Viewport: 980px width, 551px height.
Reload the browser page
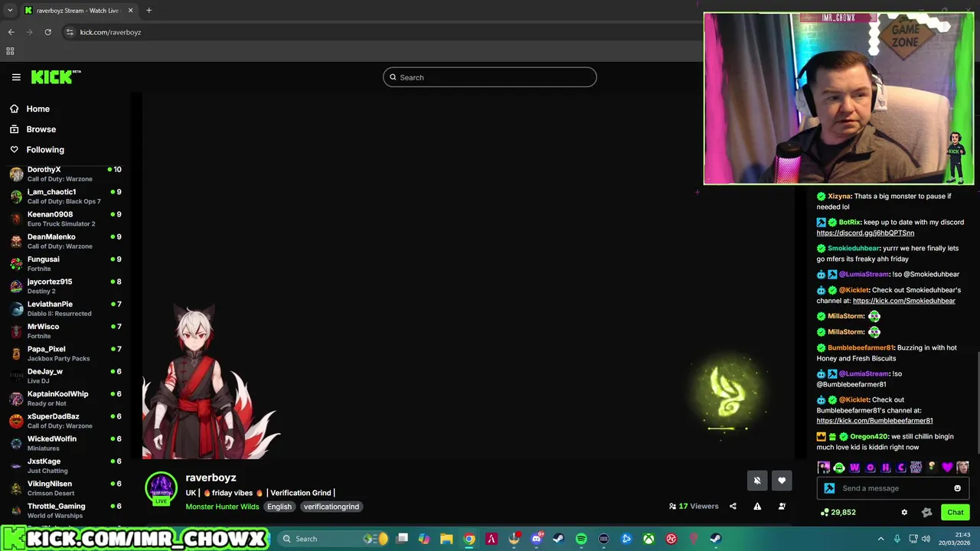click(47, 32)
